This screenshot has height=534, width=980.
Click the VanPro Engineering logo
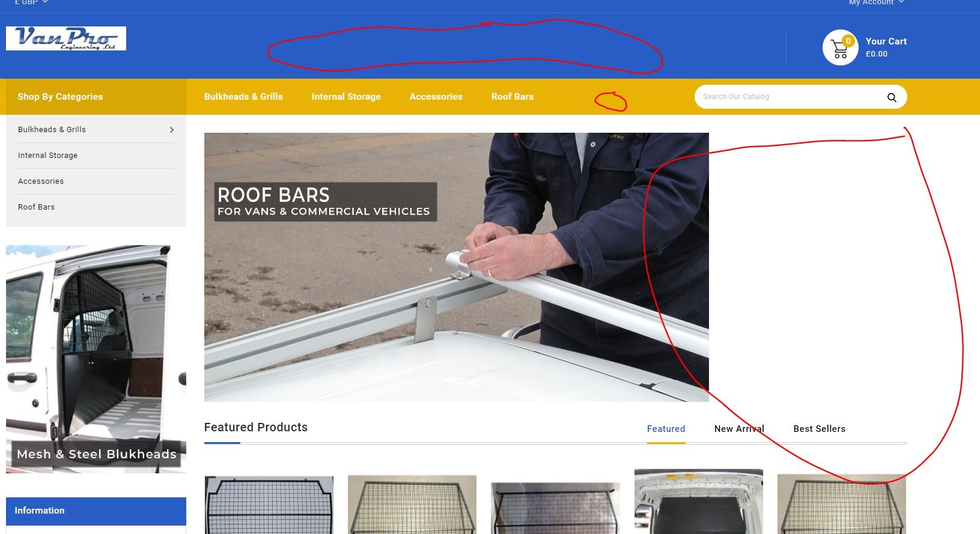tap(66, 38)
